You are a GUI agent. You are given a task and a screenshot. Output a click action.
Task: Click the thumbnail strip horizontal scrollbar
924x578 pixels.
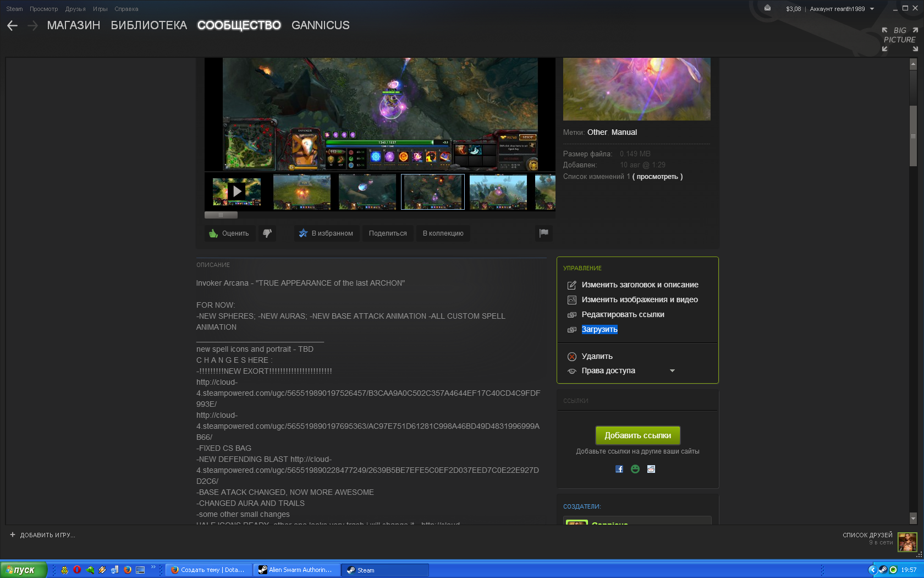coord(221,215)
